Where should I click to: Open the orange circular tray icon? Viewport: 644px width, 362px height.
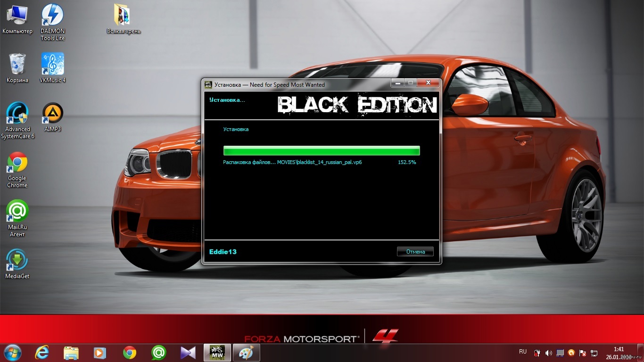coord(571,353)
